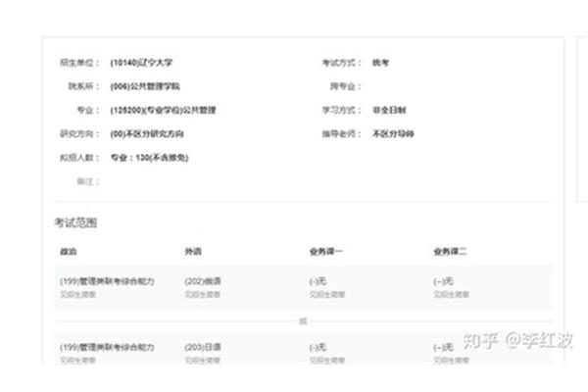Click the 备注 field label
This screenshot has height=392, width=588.
pos(88,181)
